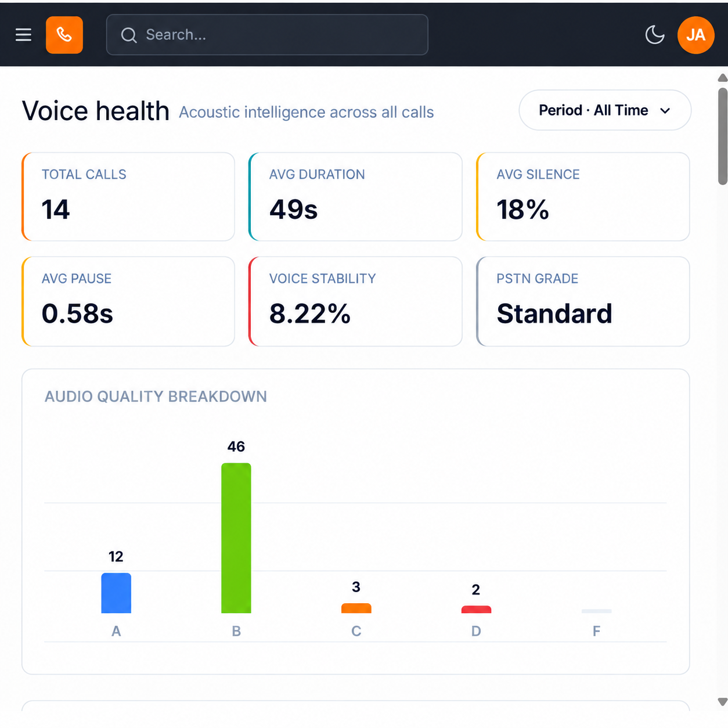Click the scroll down arrow
The height and width of the screenshot is (728, 728).
click(723, 702)
